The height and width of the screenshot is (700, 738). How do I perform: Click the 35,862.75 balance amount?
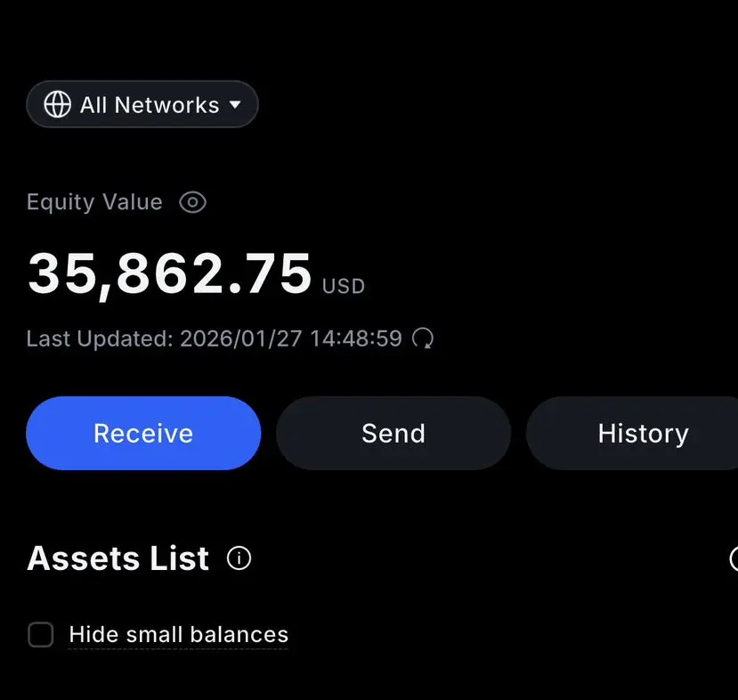(169, 273)
